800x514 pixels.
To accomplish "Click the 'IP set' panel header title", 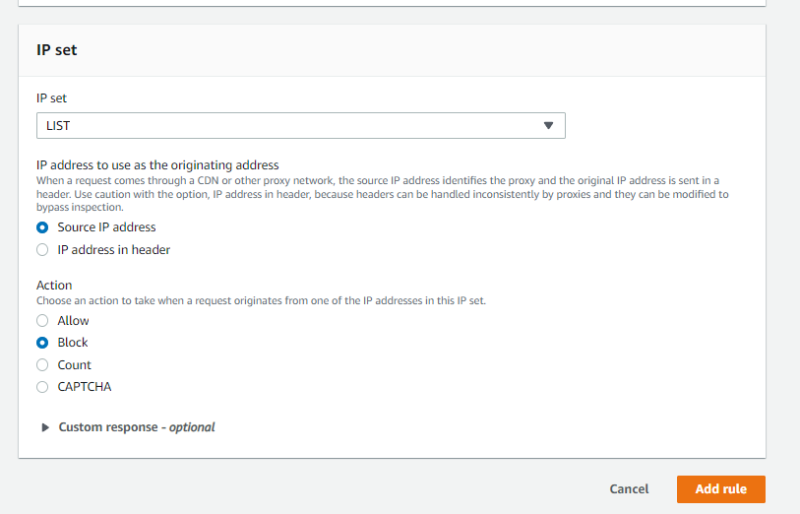I will tap(57, 50).
